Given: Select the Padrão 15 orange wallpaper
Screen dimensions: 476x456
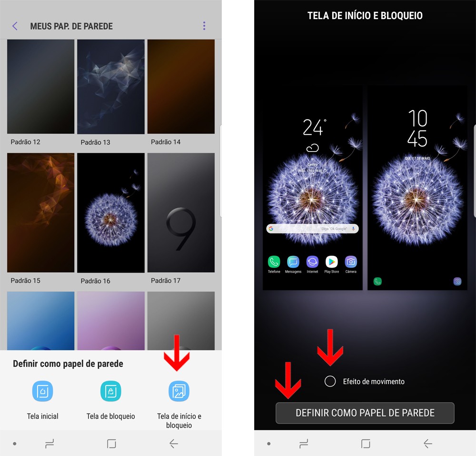Looking at the screenshot, I should click(40, 213).
